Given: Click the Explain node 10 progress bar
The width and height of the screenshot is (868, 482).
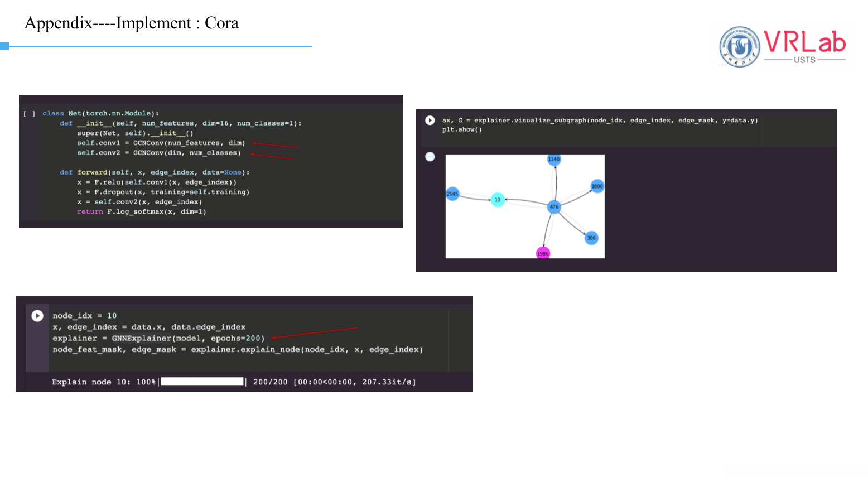Looking at the screenshot, I should [x=202, y=382].
